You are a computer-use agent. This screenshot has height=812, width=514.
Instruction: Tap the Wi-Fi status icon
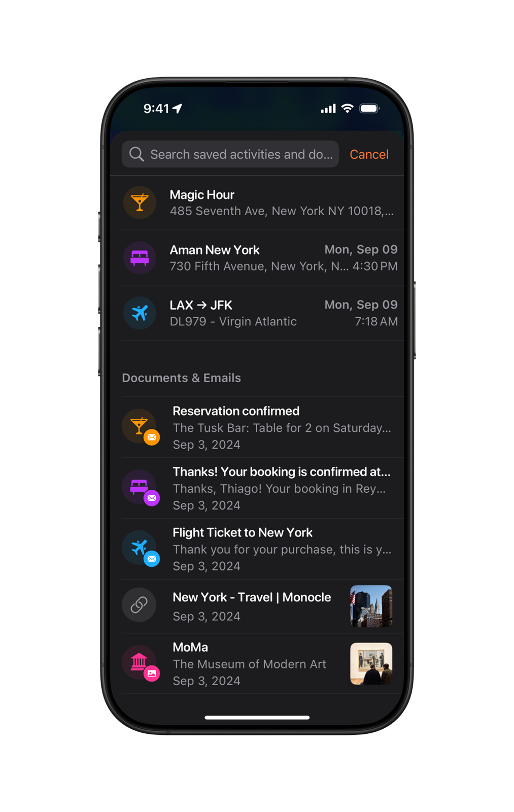coord(347,108)
